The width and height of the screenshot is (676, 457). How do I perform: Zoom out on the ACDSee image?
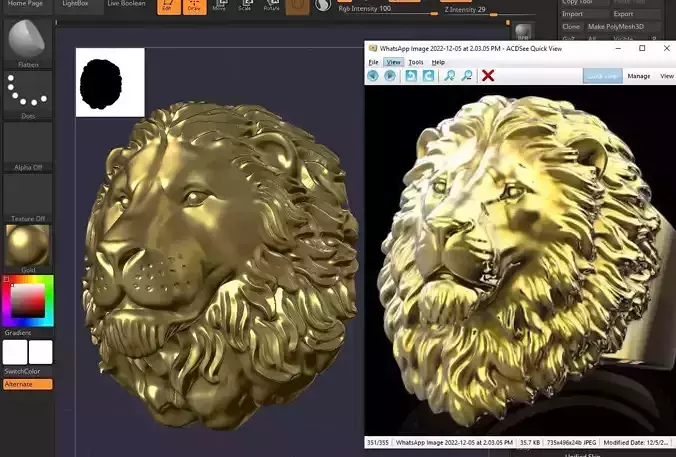466,76
